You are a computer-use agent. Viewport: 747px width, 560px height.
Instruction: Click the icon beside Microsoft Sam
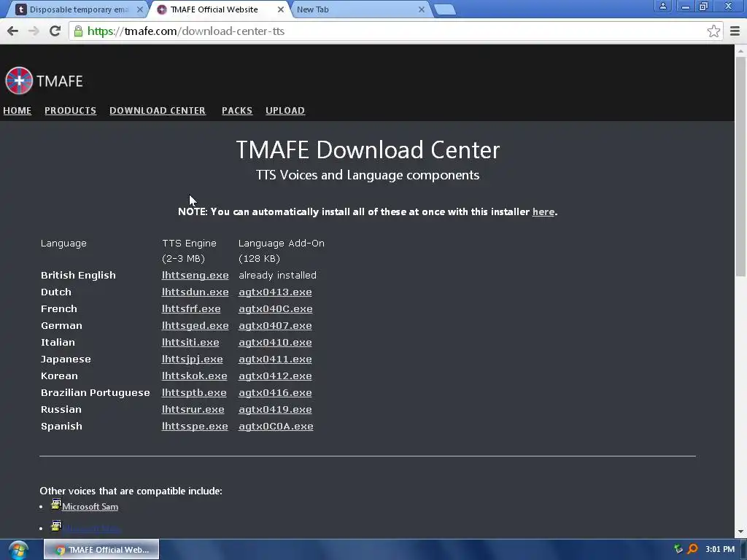56,504
